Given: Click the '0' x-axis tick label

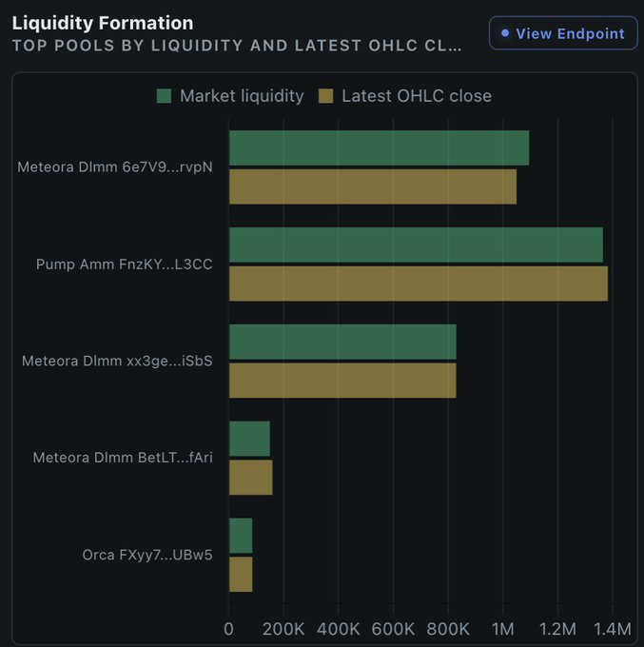Looking at the screenshot, I should pos(228,629).
